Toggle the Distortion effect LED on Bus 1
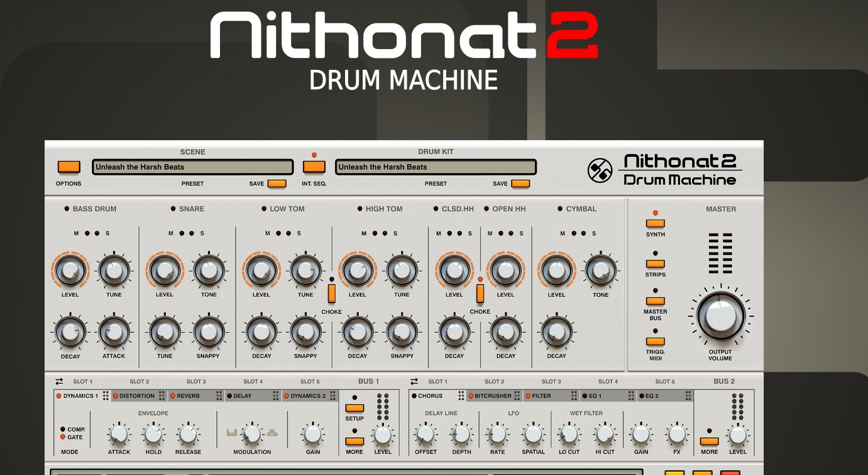Viewport: 868px width, 475px height. [x=114, y=396]
